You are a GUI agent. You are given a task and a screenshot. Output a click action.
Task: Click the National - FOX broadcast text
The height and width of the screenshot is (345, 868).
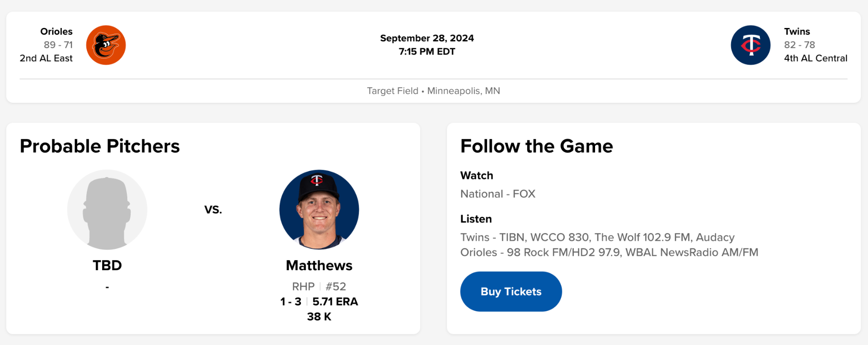click(x=498, y=194)
